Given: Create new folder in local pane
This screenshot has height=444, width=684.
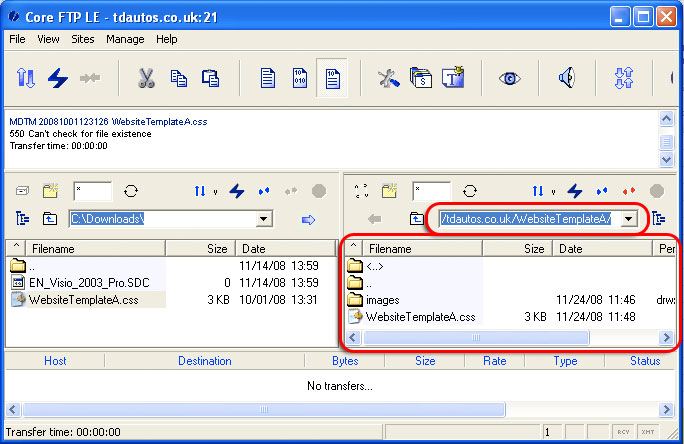Looking at the screenshot, I should [50, 191].
